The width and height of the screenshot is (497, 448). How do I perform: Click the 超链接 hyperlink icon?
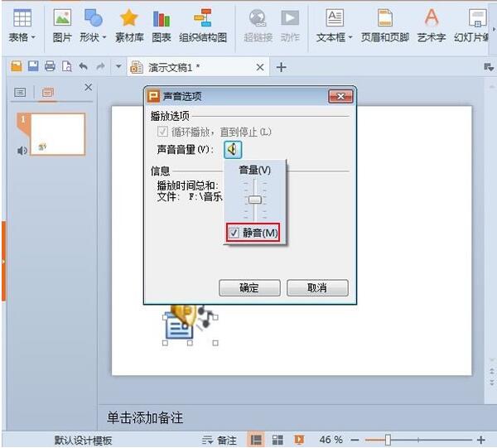click(258, 26)
